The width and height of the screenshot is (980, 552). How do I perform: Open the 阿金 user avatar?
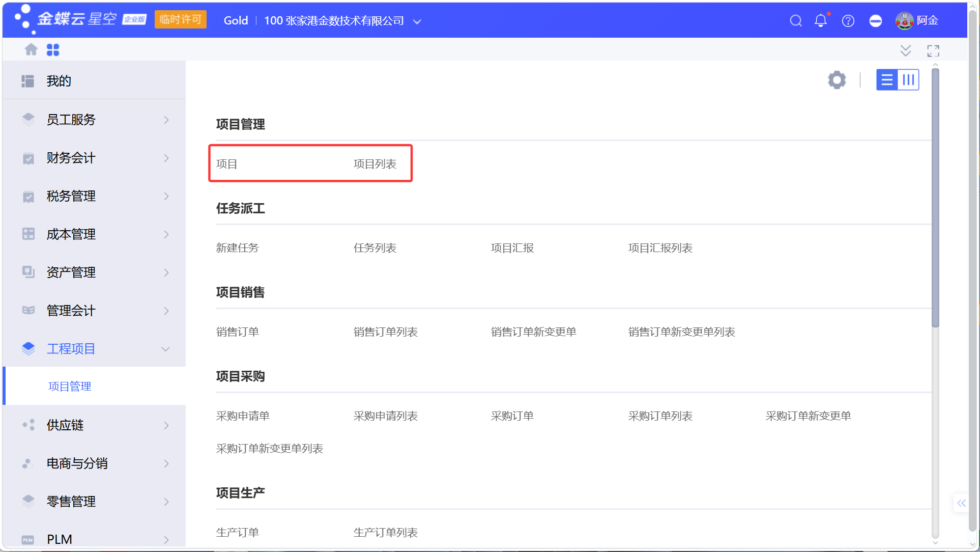(x=904, y=20)
